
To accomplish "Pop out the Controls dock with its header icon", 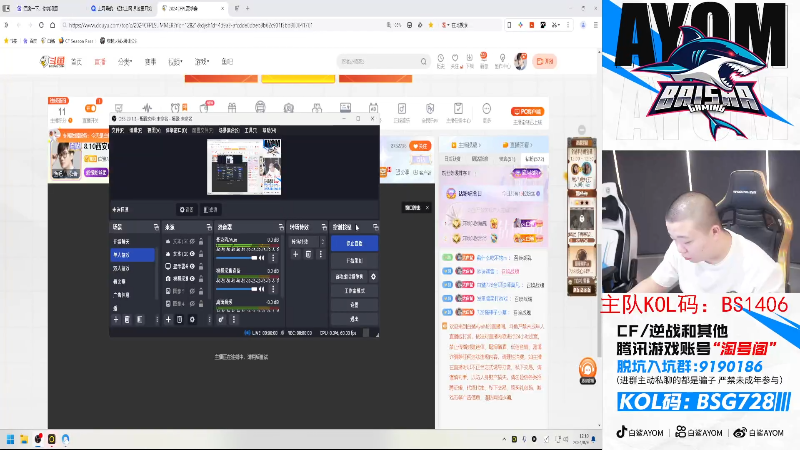I will pos(376,227).
